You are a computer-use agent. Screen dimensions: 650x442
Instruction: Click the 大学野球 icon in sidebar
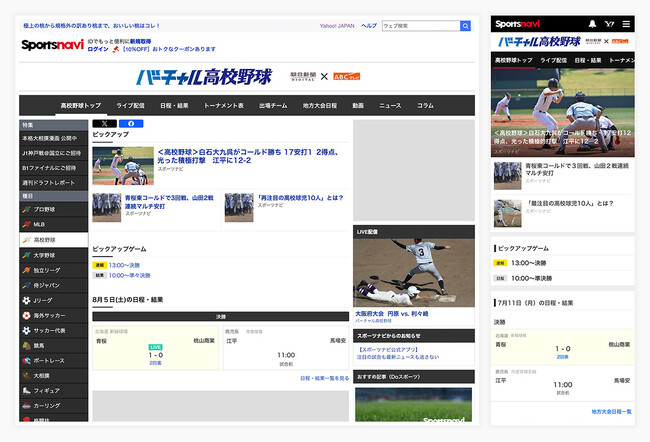click(x=27, y=255)
